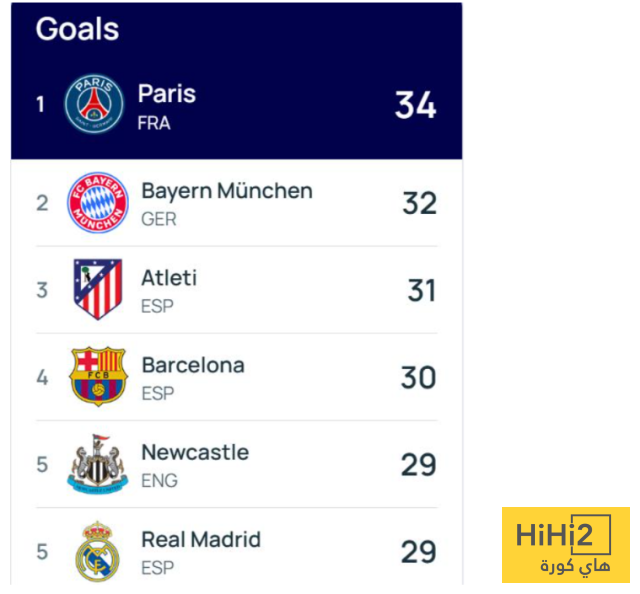Select the Atlético Madrid crest
The height and width of the screenshot is (594, 640).
click(x=98, y=290)
